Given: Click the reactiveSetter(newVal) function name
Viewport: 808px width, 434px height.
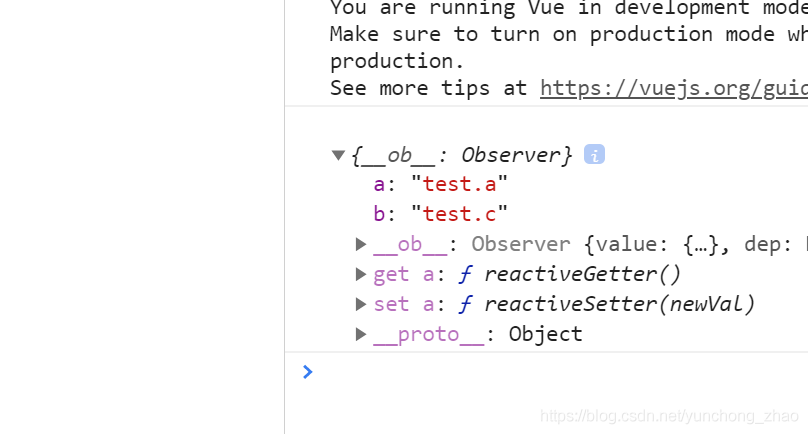Looking at the screenshot, I should pyautogui.click(x=620, y=304).
